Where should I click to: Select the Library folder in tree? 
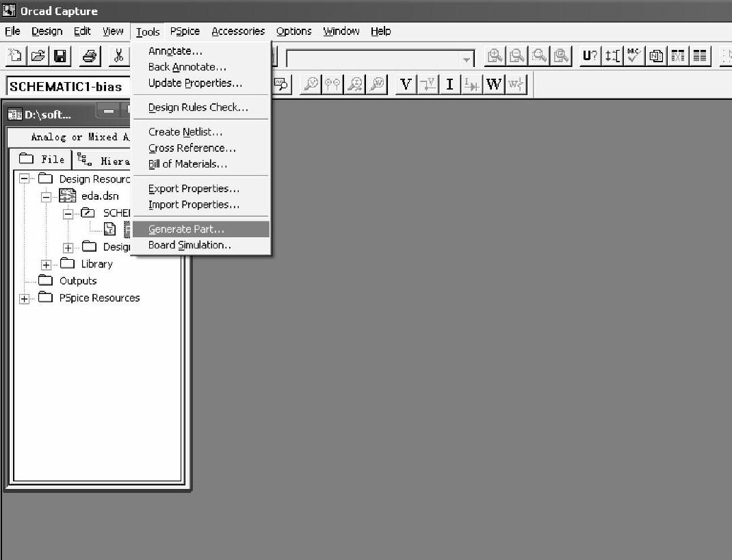[x=96, y=264]
